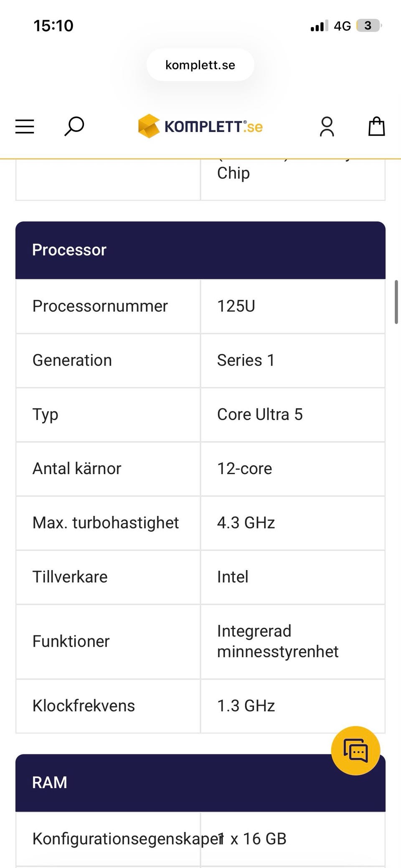401x868 pixels.
Task: Collapse the RAM section header
Action: pyautogui.click(x=167, y=783)
